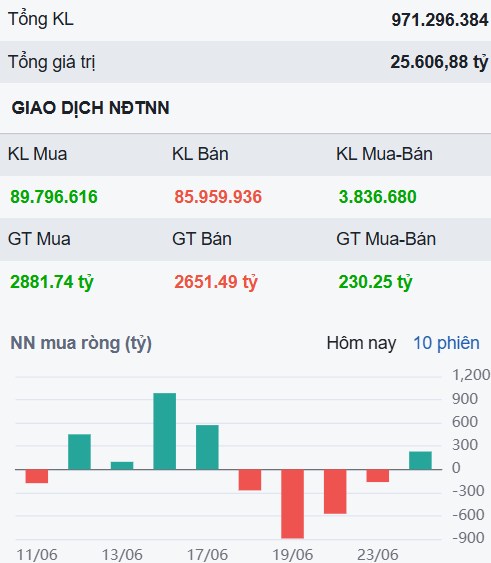491x563 pixels.
Task: Click the green bar for 17/06
Action: tap(207, 447)
